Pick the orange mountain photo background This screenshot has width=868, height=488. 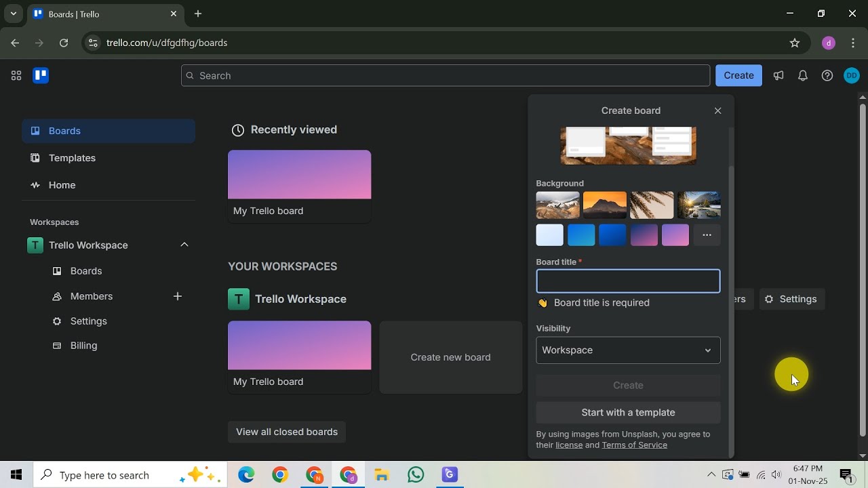point(605,205)
